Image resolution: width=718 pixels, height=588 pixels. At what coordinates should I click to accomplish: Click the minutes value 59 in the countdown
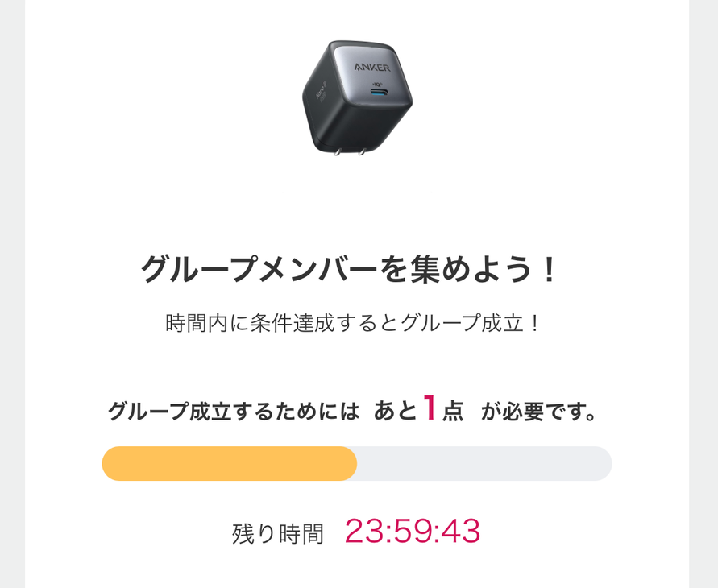pos(413,532)
